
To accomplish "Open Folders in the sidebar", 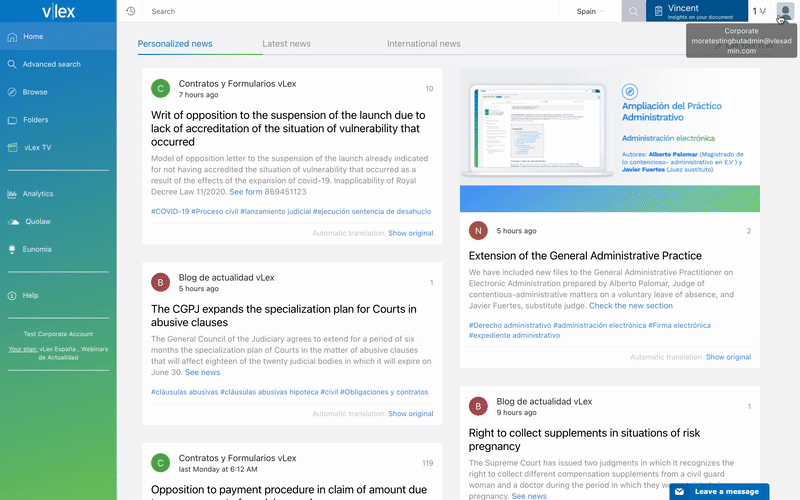I will pyautogui.click(x=58, y=120).
